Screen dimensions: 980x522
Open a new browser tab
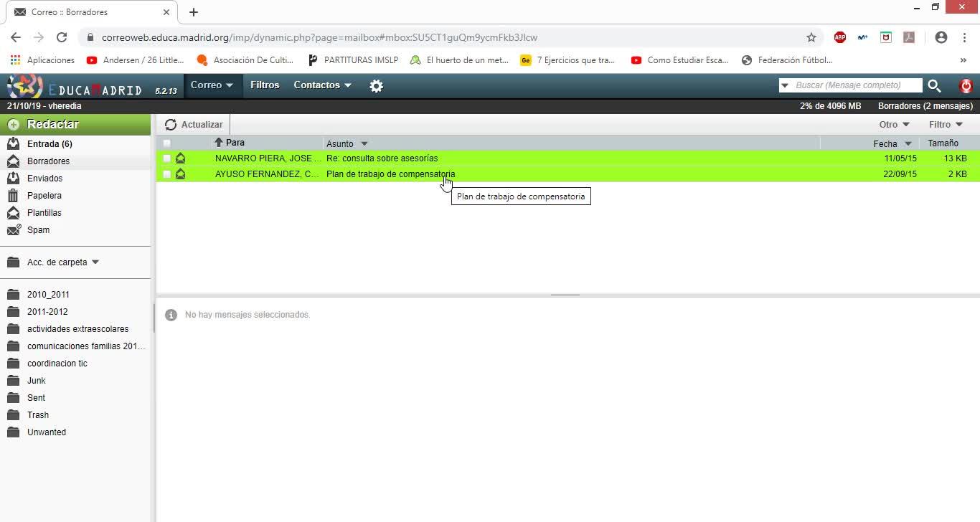194,12
